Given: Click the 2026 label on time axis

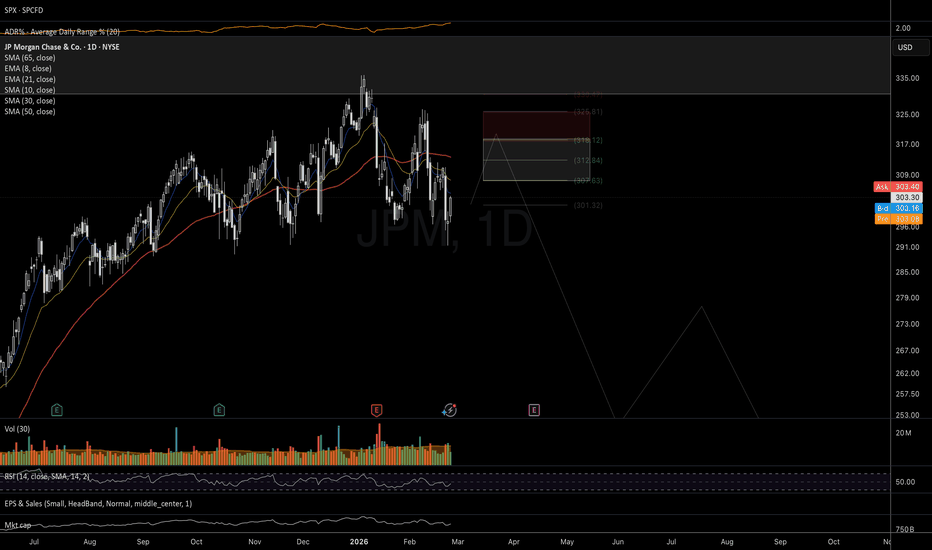Looking at the screenshot, I should 359,542.
